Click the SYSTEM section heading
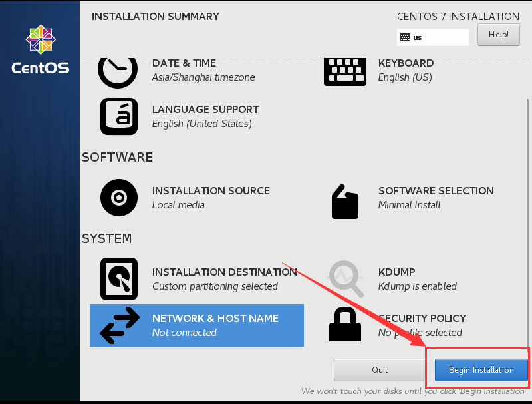The height and width of the screenshot is (404, 532). (x=106, y=239)
